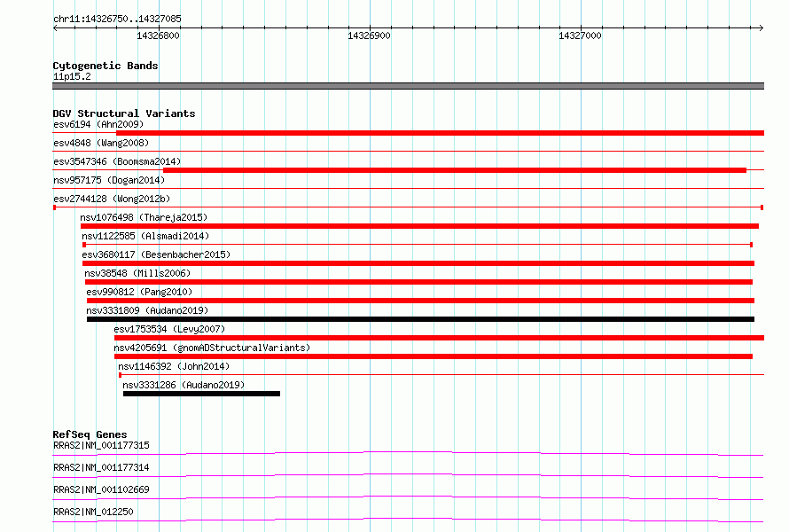The width and height of the screenshot is (789, 532).
Task: Select the DGV Structural Variants track title
Action: point(124,113)
